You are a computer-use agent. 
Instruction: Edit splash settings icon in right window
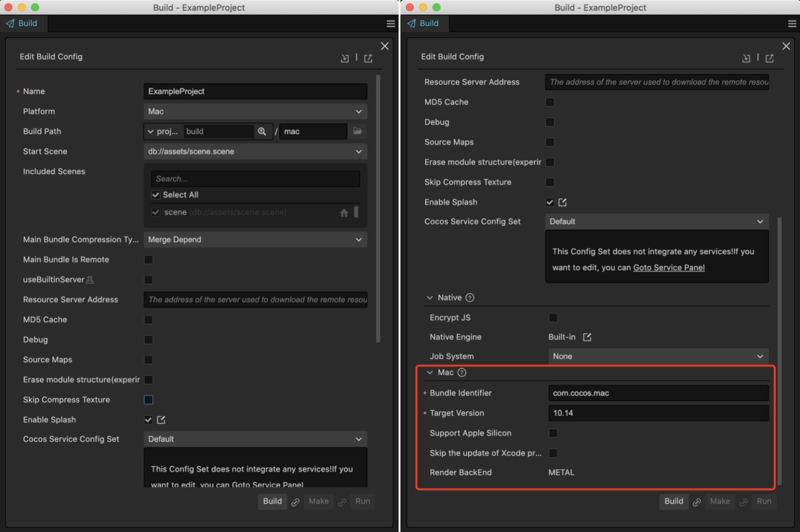click(562, 202)
